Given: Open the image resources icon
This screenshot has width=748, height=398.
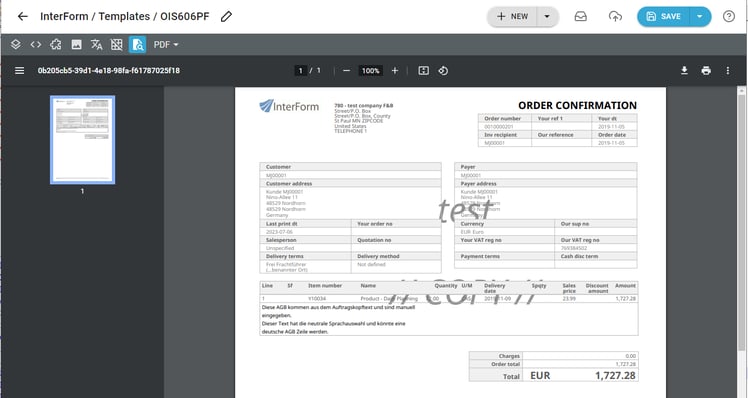Looking at the screenshot, I should pyautogui.click(x=76, y=44).
